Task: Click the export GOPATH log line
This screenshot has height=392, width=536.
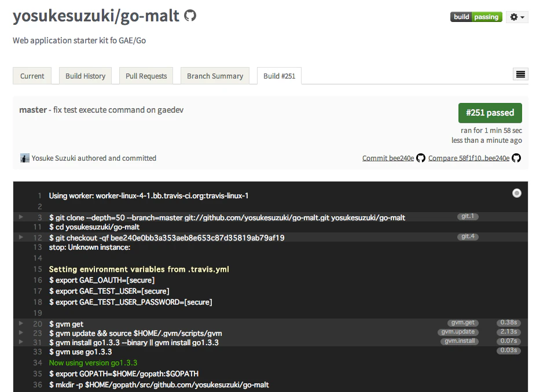Action: coord(124,373)
